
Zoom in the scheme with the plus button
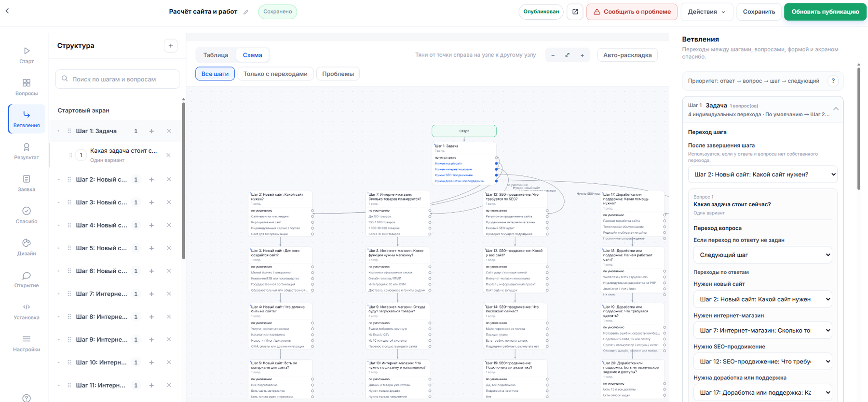coord(582,55)
